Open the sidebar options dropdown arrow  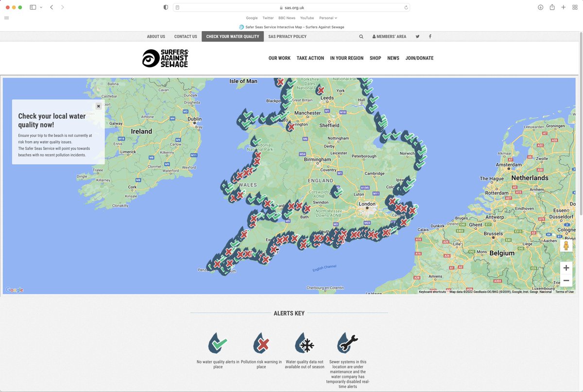click(x=41, y=7)
